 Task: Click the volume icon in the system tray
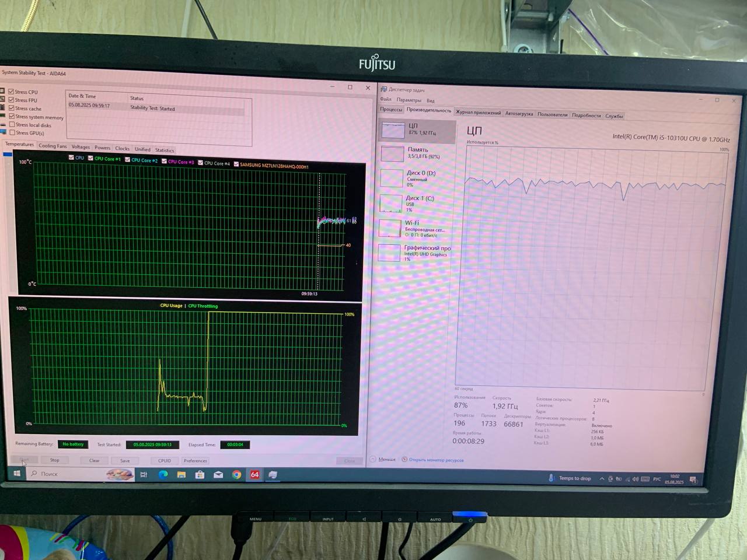[635, 479]
